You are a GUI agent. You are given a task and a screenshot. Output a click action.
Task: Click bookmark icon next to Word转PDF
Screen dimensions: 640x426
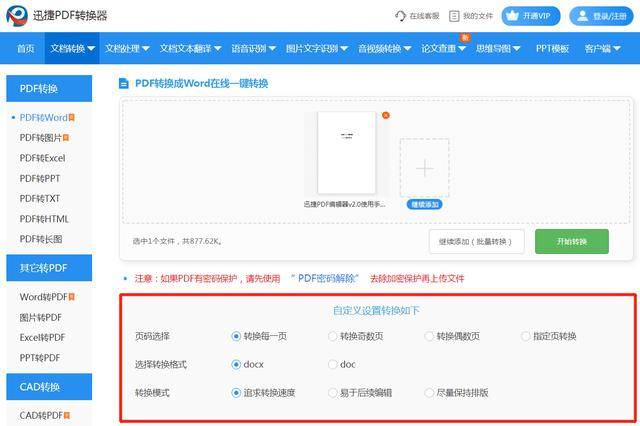pyautogui.click(x=72, y=297)
